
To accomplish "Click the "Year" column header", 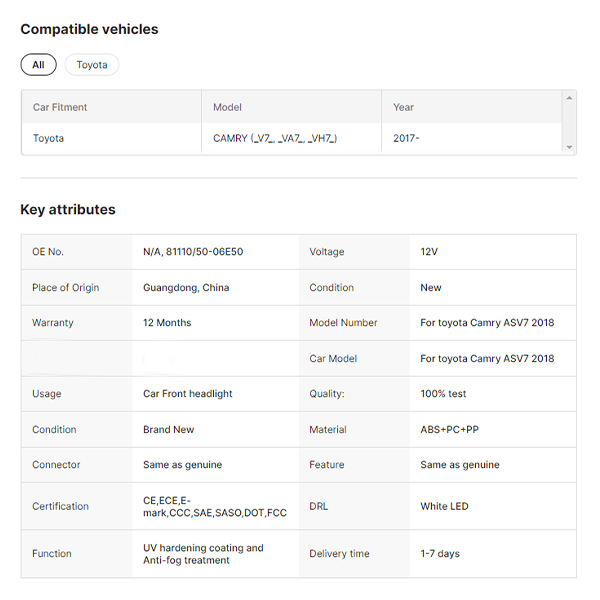I will [x=403, y=107].
